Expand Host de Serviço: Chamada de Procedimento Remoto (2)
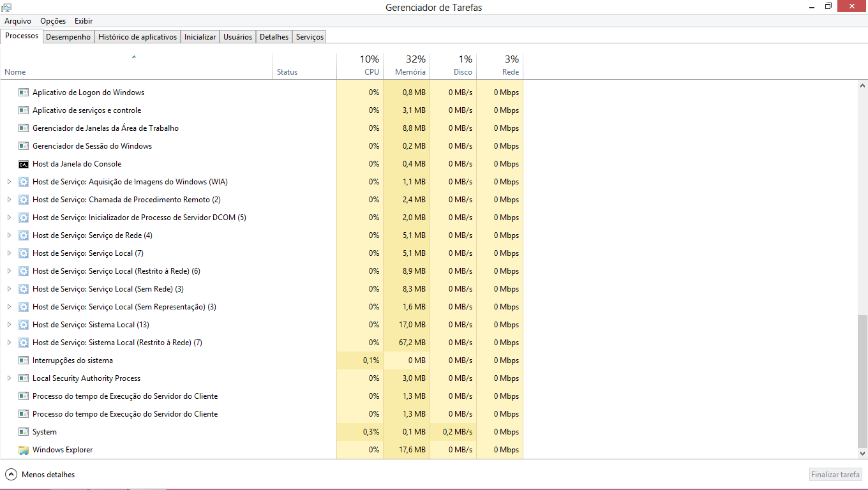Image resolution: width=868 pixels, height=490 pixels. click(9, 200)
